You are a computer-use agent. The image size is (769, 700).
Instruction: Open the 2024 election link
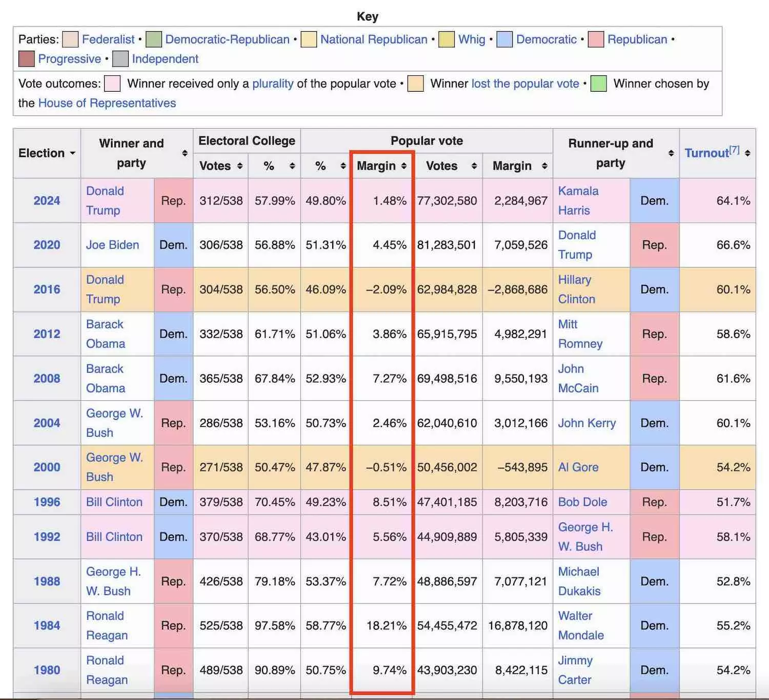[x=47, y=201]
